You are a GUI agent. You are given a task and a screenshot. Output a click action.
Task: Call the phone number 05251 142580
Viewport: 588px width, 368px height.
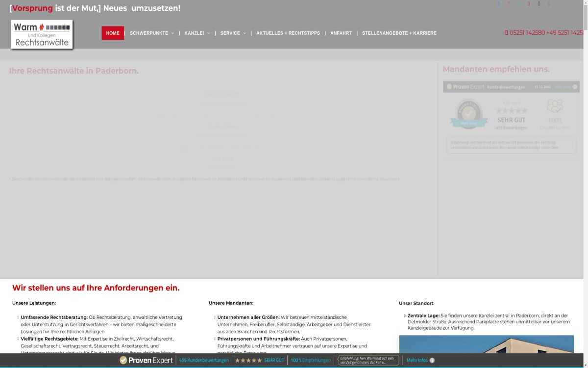coord(527,33)
